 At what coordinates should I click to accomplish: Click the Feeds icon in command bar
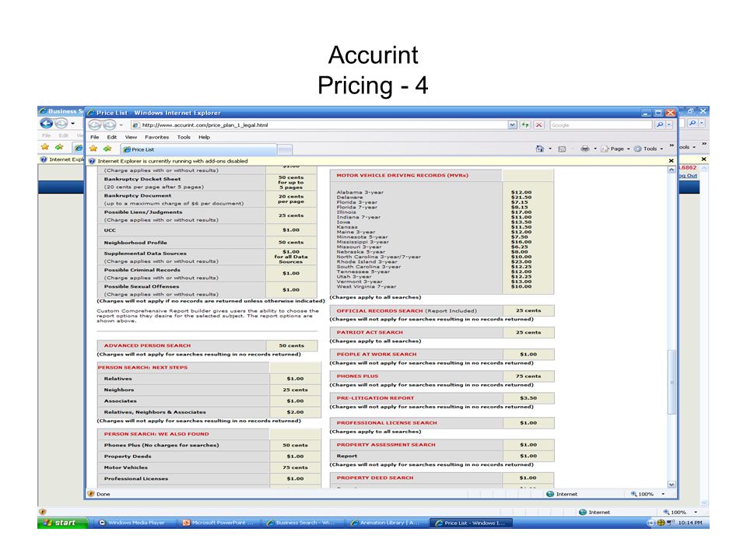562,149
